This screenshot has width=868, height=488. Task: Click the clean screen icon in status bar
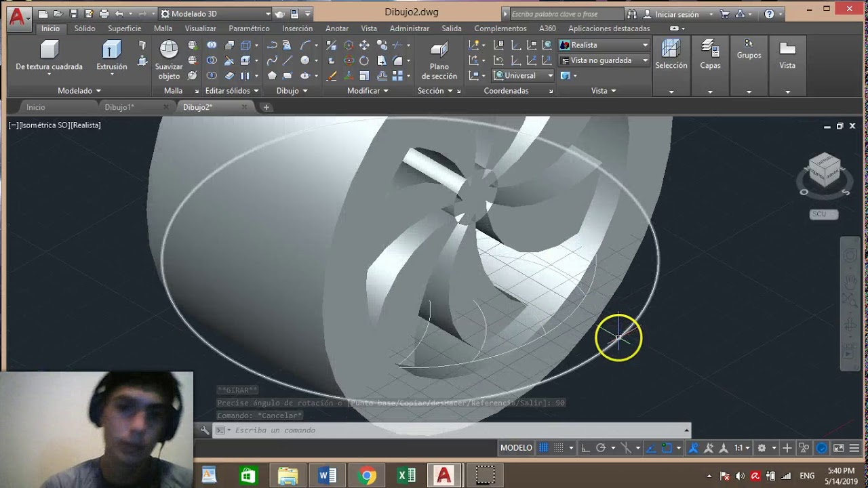point(839,448)
